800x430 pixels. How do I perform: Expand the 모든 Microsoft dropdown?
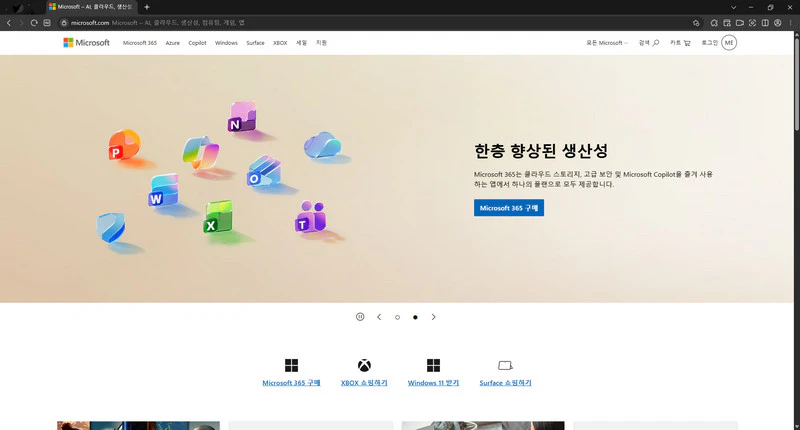(607, 43)
